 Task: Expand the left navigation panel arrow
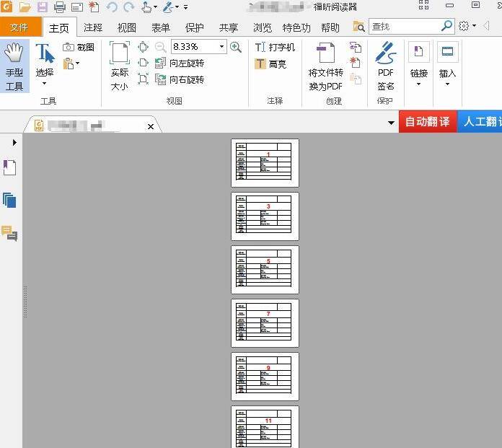(14, 143)
